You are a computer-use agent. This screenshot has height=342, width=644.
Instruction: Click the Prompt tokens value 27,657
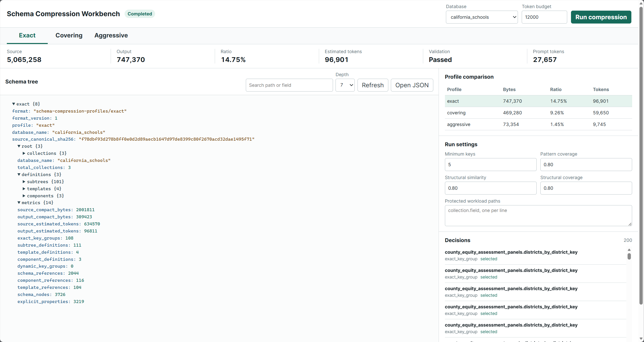coord(545,60)
